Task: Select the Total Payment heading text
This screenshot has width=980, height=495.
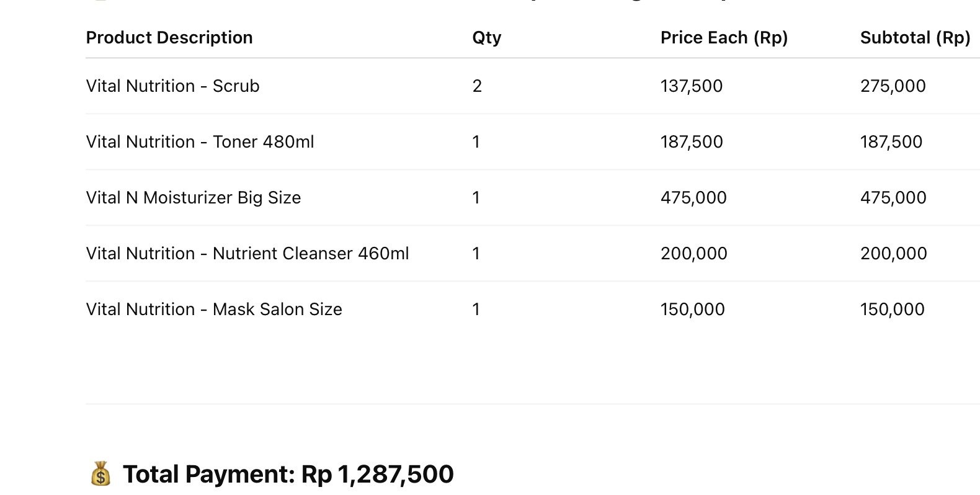Action: 209,475
